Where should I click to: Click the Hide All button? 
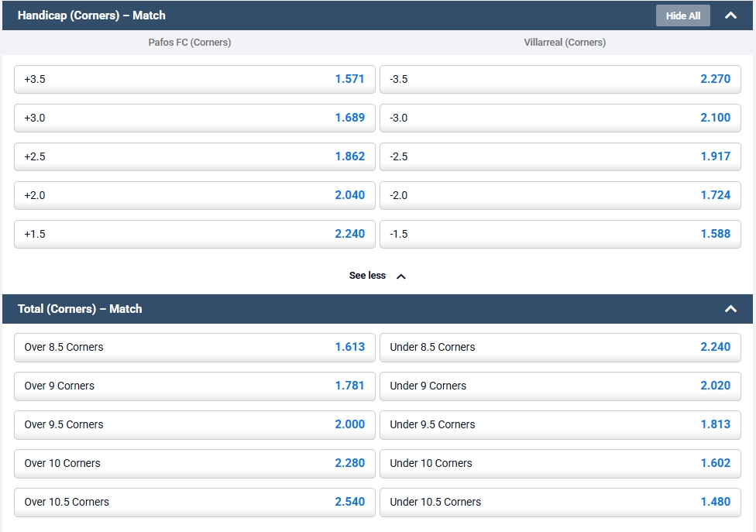click(x=682, y=15)
